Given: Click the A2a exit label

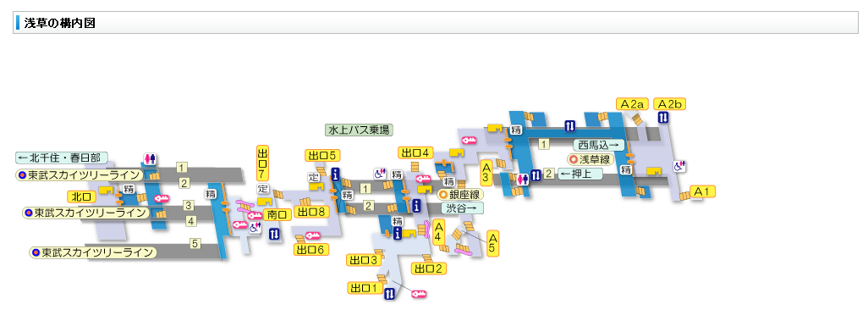Looking at the screenshot, I should 632,103.
